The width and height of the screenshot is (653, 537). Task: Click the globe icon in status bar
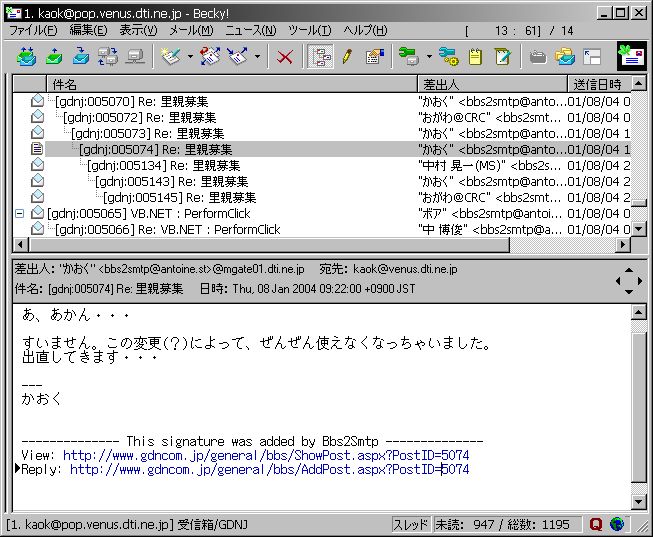[x=616, y=524]
